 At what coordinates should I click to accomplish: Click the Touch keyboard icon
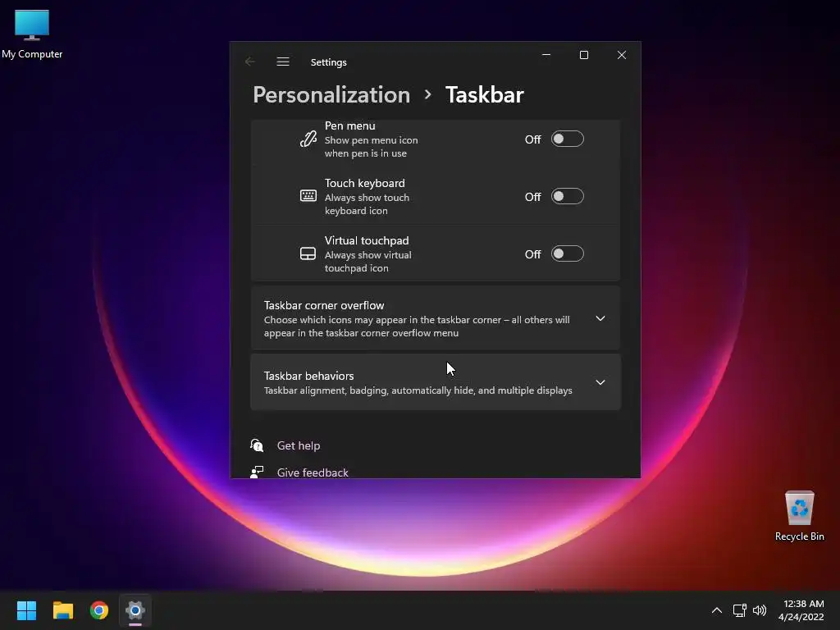pyautogui.click(x=308, y=196)
